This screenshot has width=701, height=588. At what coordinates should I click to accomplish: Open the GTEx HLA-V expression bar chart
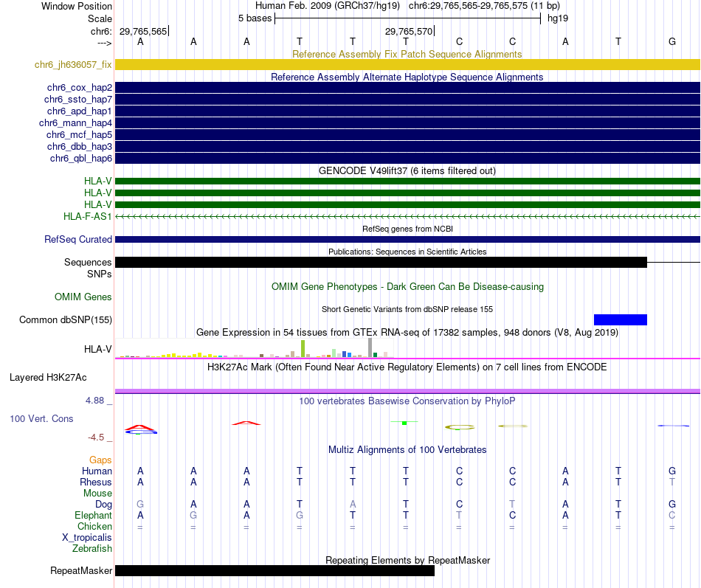(x=255, y=348)
